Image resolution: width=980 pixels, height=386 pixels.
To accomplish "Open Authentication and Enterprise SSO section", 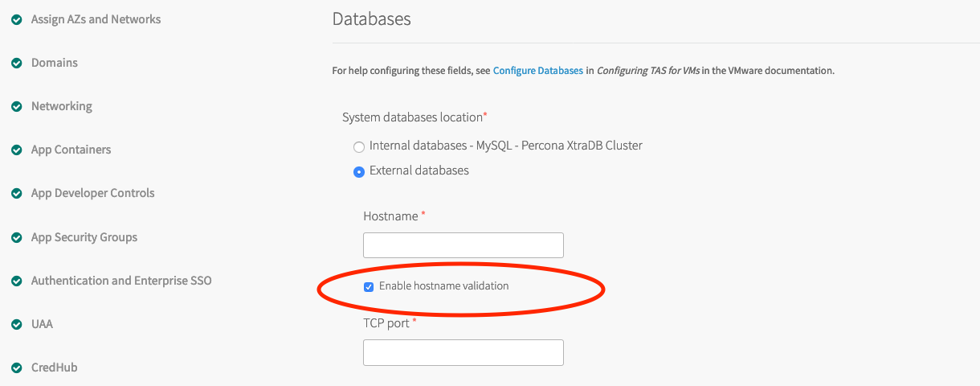I will point(121,281).
